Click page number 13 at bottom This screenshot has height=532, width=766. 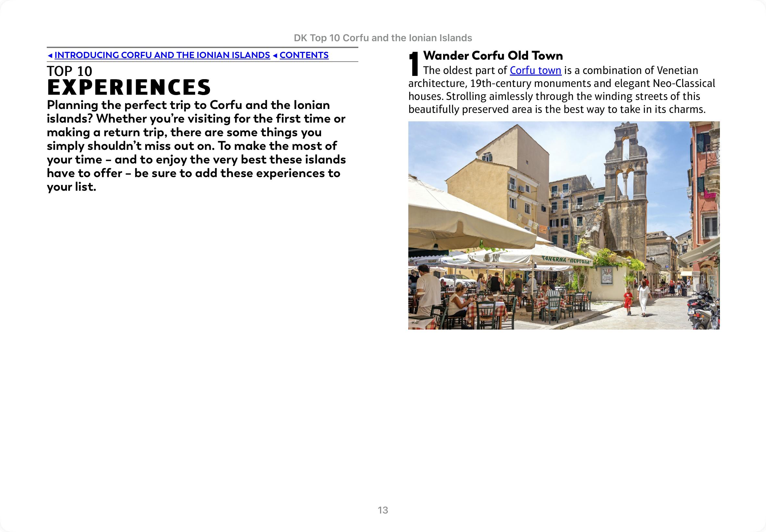(x=383, y=510)
